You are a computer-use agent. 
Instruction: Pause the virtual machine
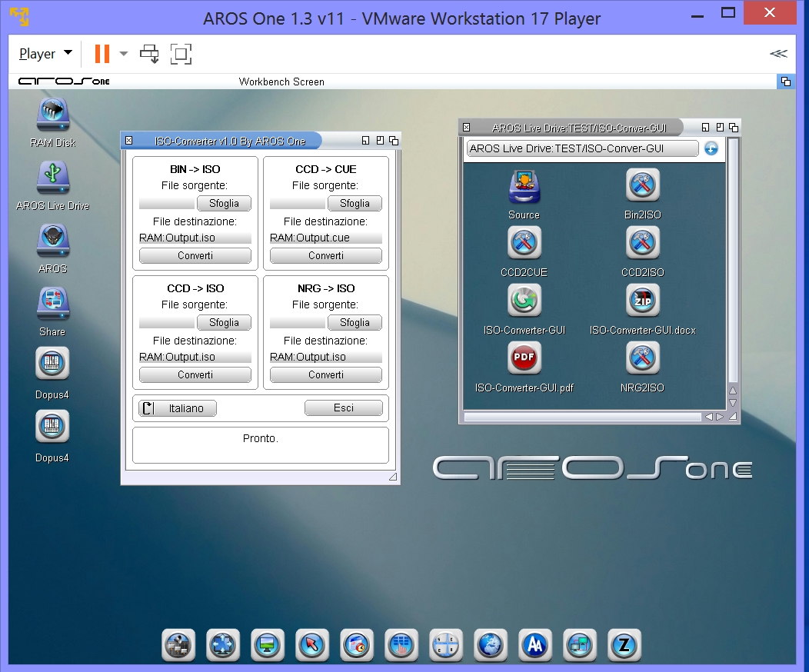coord(102,54)
